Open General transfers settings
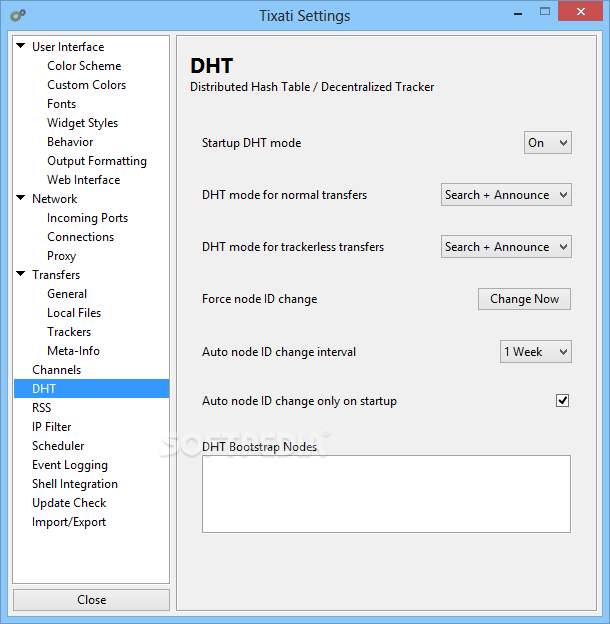Image resolution: width=610 pixels, height=624 pixels. (x=67, y=294)
